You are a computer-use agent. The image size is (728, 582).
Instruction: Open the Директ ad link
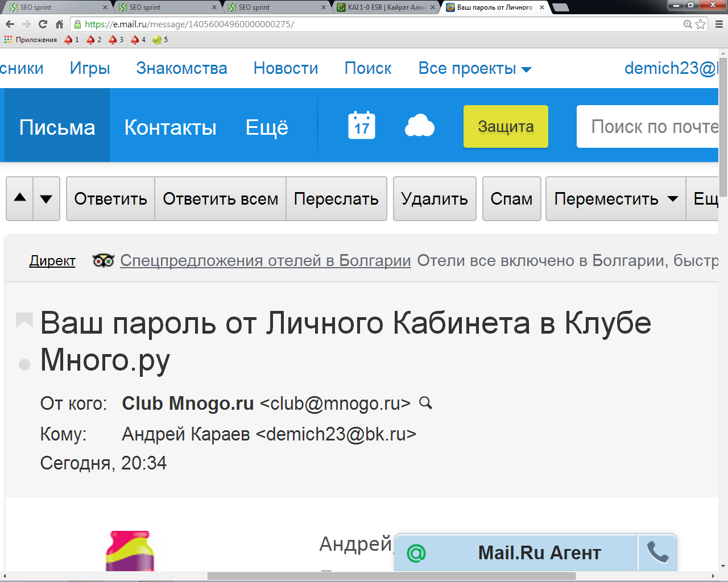click(x=52, y=261)
